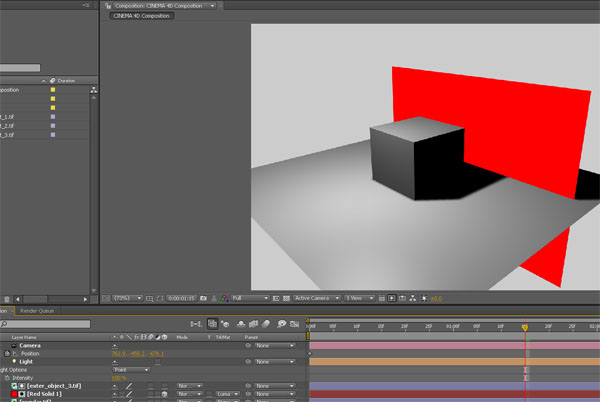Click the first yellow label swatch in Project

pos(53,90)
